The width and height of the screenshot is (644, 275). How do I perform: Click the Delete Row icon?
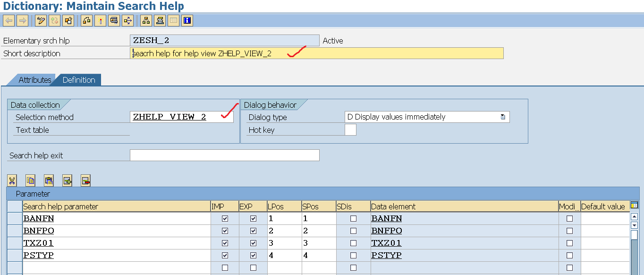click(85, 180)
